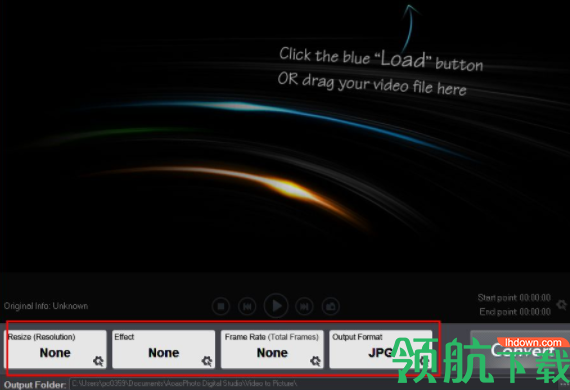
Task: Open the Frame Rate gear settings
Action: (x=315, y=361)
